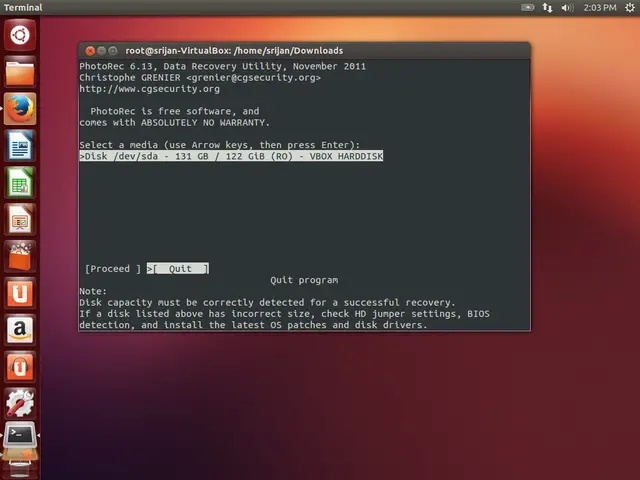
Task: Open the clock showing 2:03 PM
Action: coord(600,7)
